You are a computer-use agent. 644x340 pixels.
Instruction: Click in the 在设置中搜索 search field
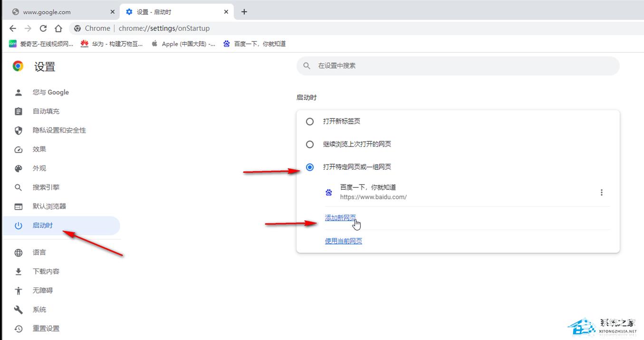(x=458, y=66)
